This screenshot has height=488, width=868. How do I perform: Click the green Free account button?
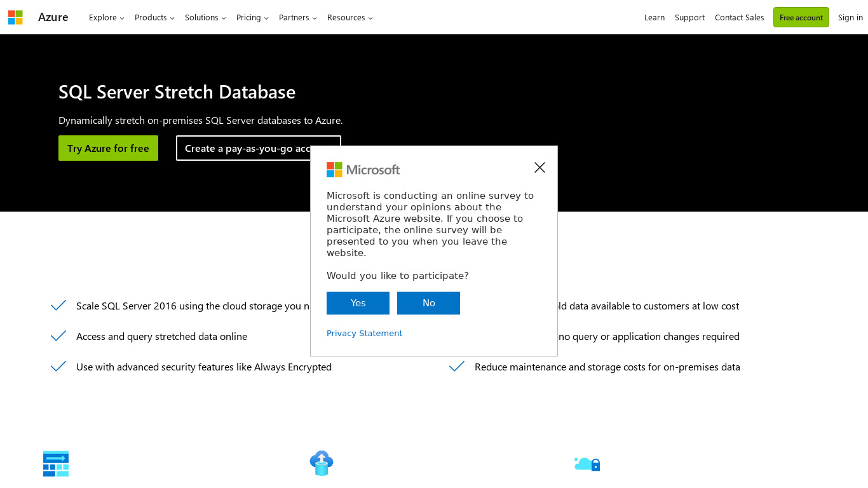tap(801, 17)
